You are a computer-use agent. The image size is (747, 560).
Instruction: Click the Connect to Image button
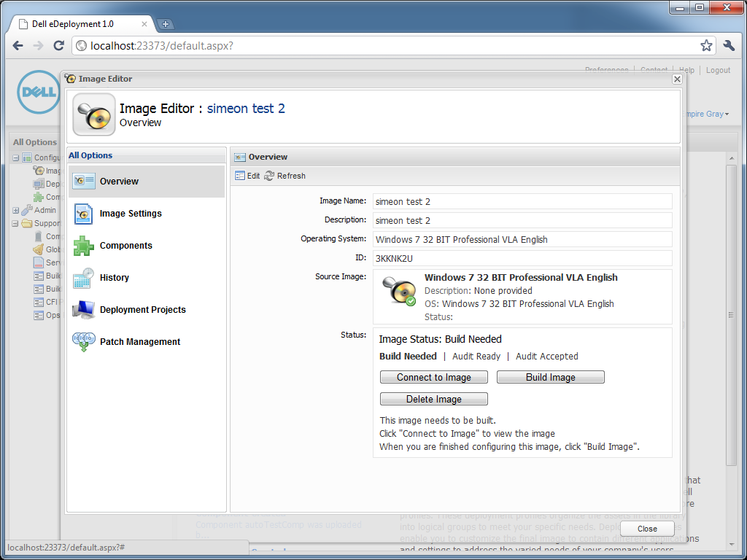point(434,377)
